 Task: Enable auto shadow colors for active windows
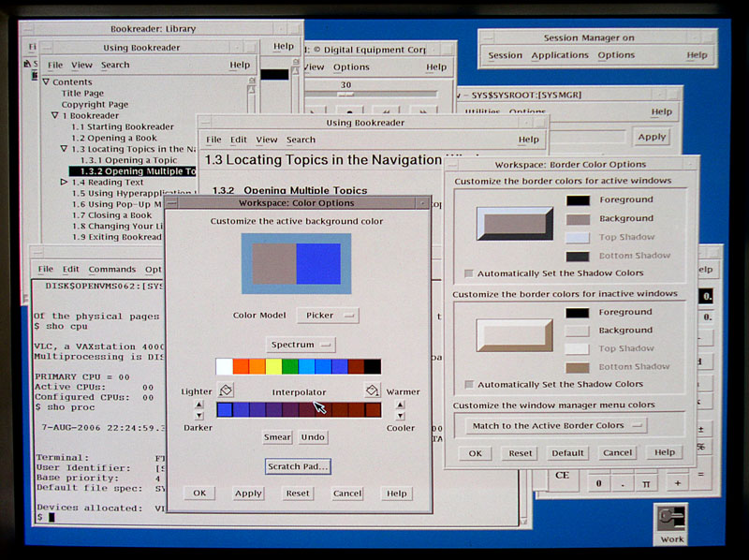pos(469,273)
